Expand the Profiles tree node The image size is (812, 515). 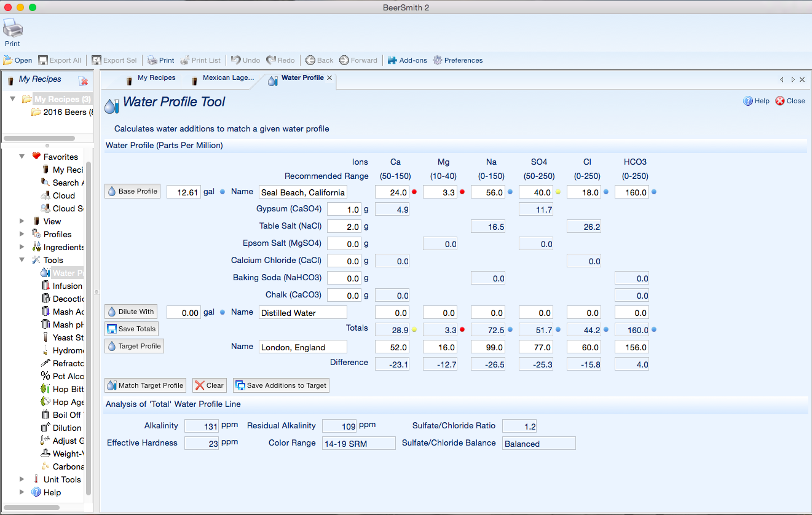[x=22, y=234]
